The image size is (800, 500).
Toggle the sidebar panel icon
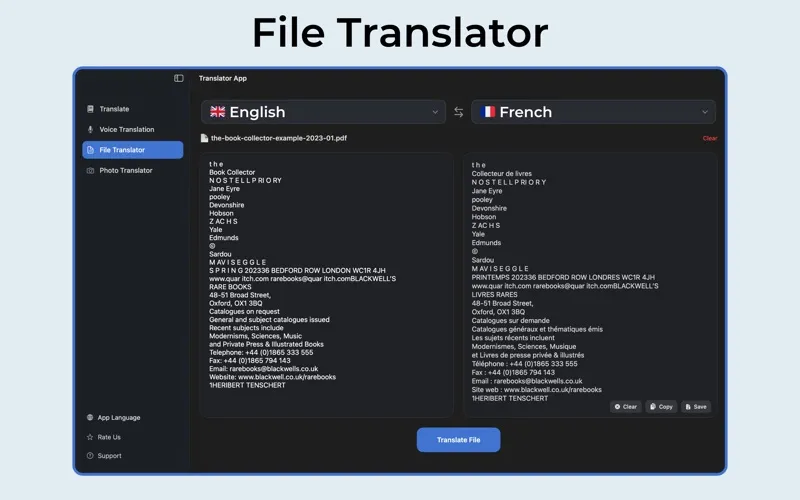(x=179, y=78)
